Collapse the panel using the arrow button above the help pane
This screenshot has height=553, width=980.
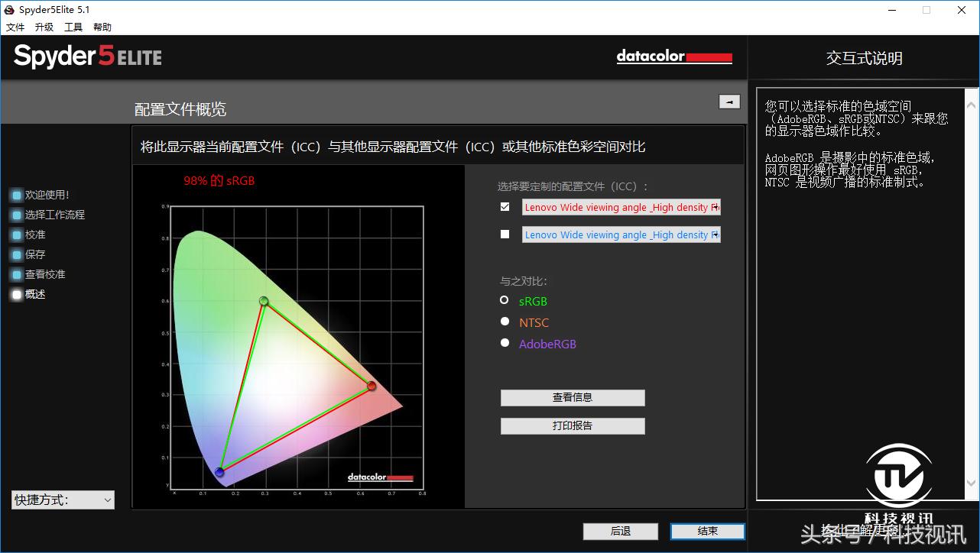point(729,101)
